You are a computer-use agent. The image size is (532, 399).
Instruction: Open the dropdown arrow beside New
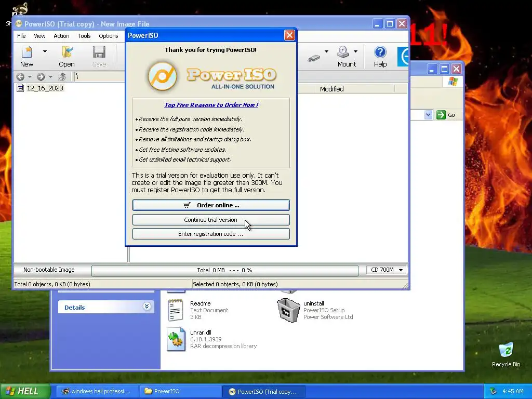click(x=45, y=51)
